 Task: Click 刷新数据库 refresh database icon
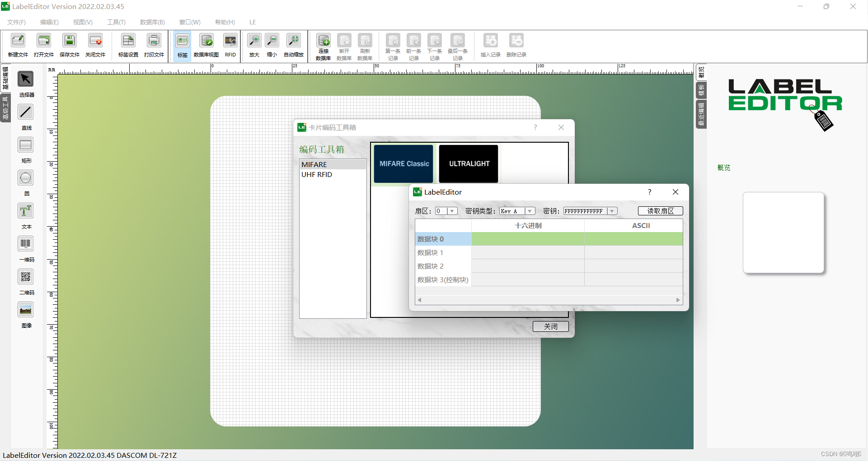click(365, 40)
